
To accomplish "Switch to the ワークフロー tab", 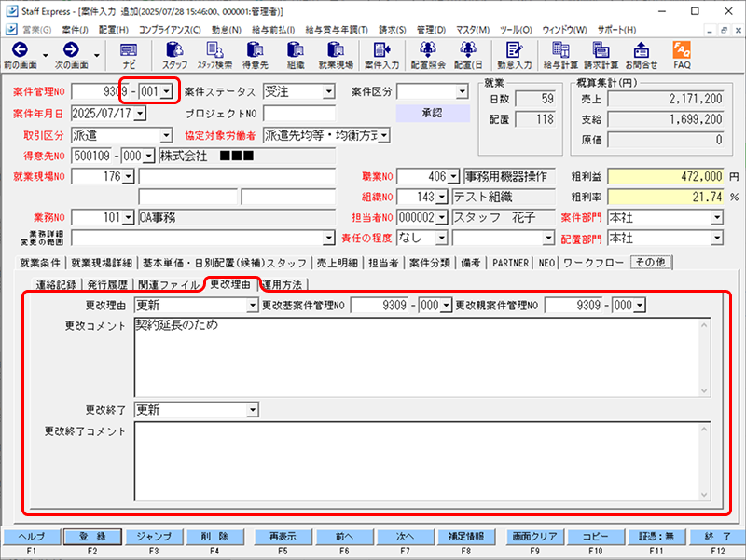I will point(593,263).
